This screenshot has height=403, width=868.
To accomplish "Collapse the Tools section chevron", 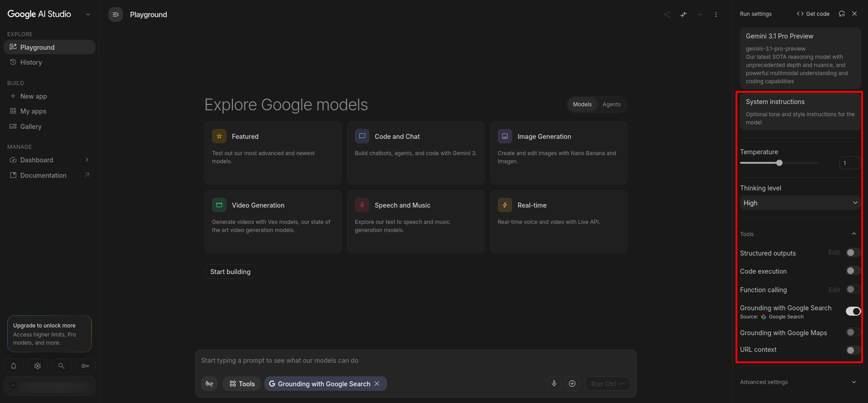I will 854,234.
